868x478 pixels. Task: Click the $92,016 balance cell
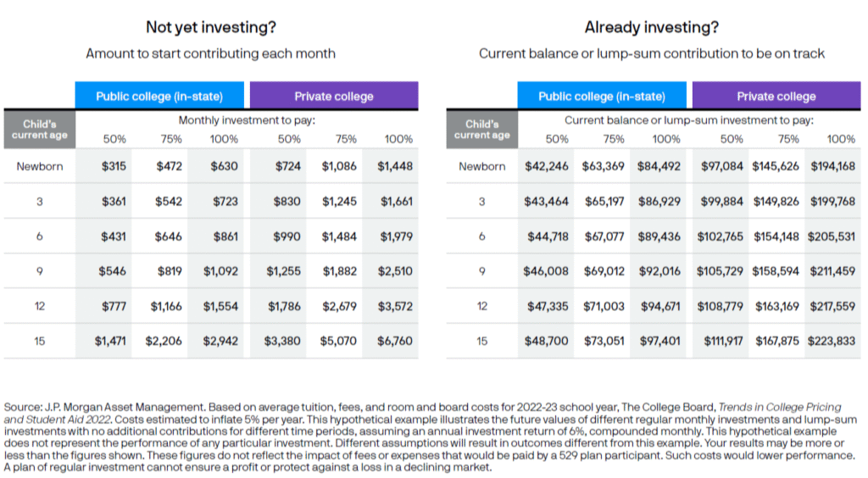(x=660, y=271)
